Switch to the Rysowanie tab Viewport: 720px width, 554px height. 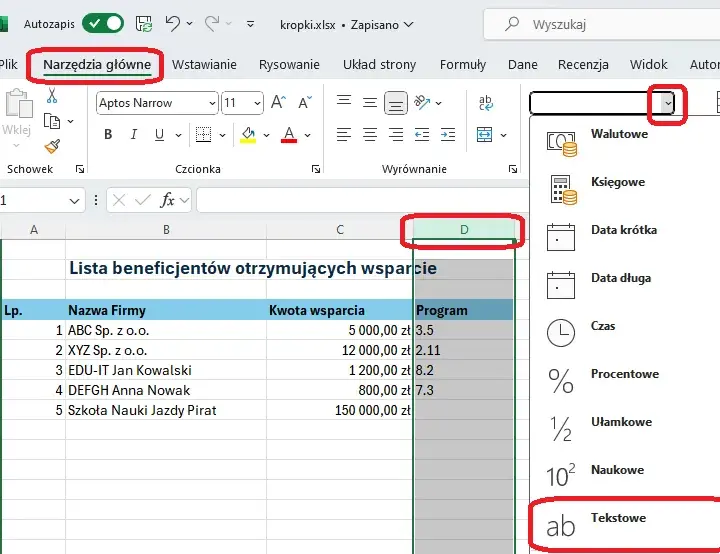point(289,65)
